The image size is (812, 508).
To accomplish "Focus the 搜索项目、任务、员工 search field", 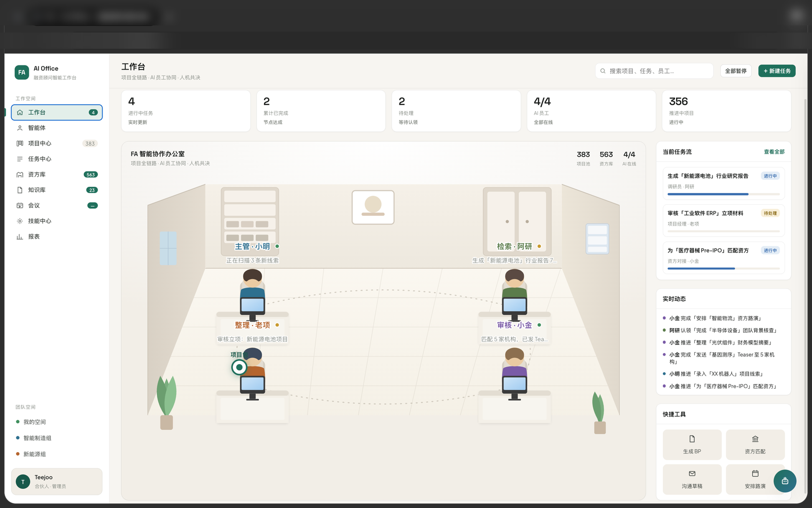I will click(x=654, y=71).
